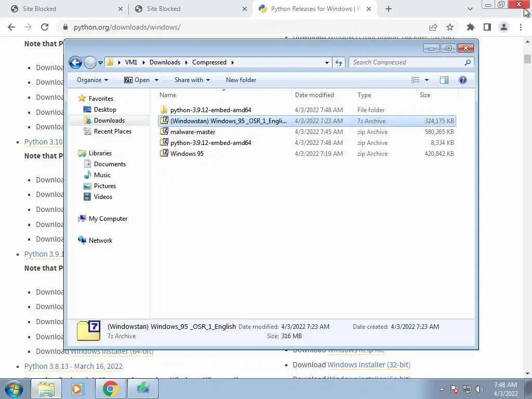Open recent locations dropdown near back button
Screen dimensions: 532x399
tap(100, 63)
